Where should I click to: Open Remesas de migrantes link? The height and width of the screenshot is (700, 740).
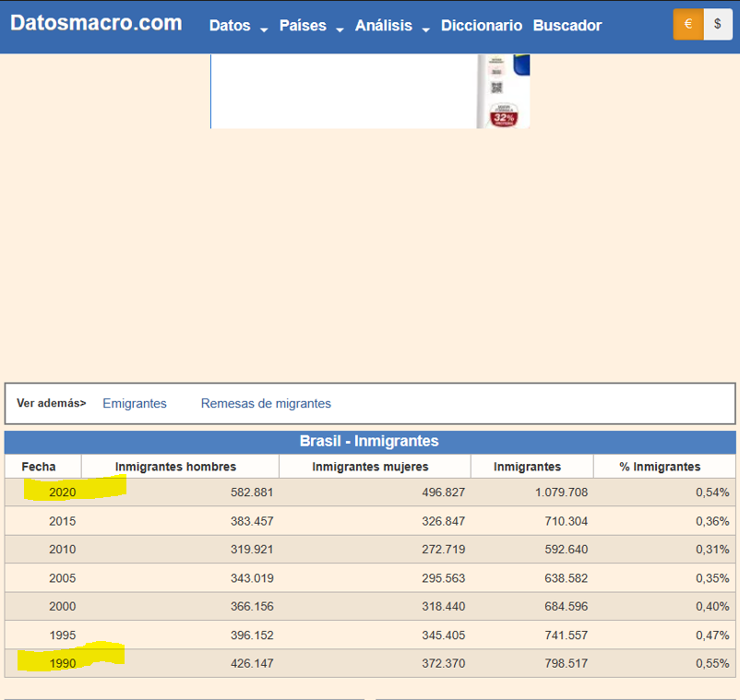click(x=266, y=403)
